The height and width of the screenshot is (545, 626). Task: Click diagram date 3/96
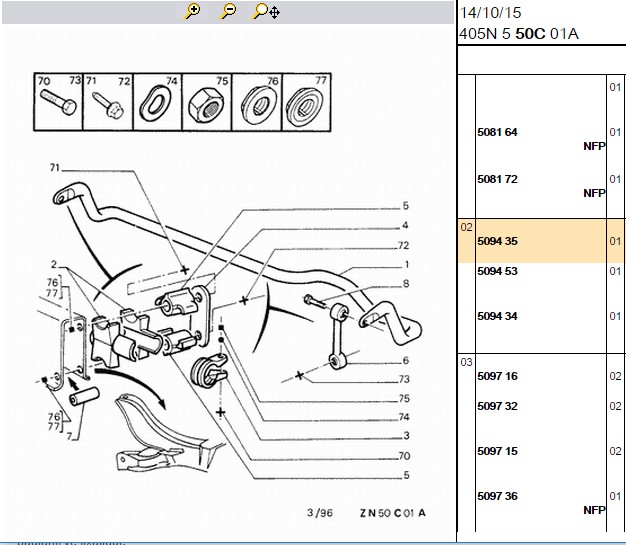click(x=320, y=513)
